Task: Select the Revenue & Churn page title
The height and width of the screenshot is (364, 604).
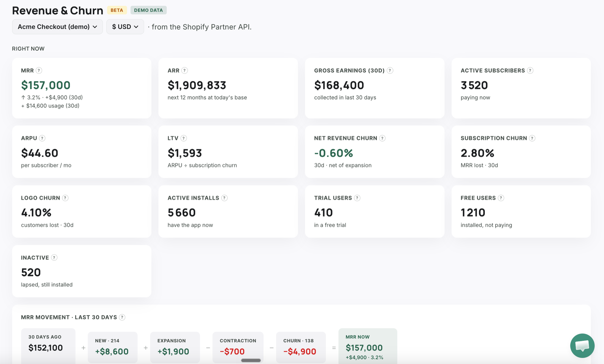Action: click(57, 10)
